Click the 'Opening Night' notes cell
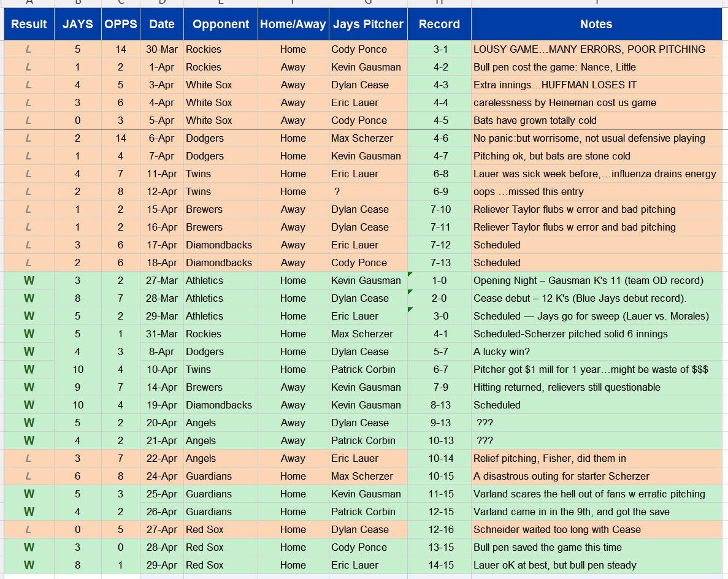This screenshot has height=579, width=728. pyautogui.click(x=589, y=280)
